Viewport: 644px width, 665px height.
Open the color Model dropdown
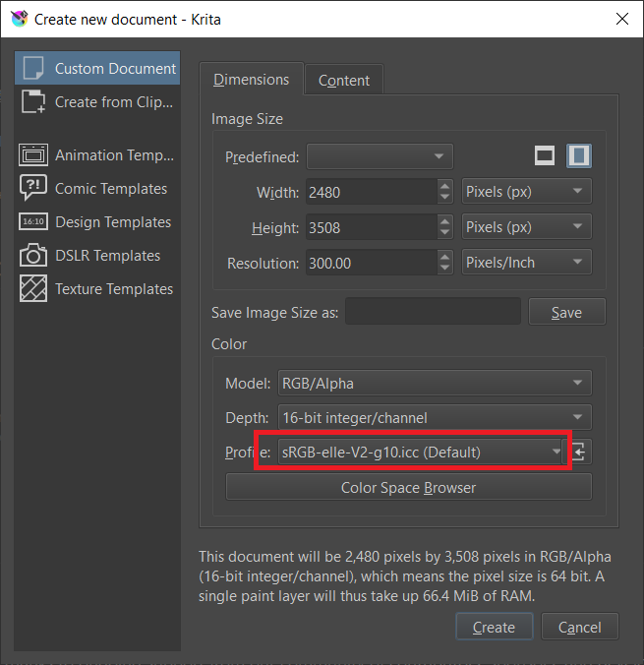(435, 383)
